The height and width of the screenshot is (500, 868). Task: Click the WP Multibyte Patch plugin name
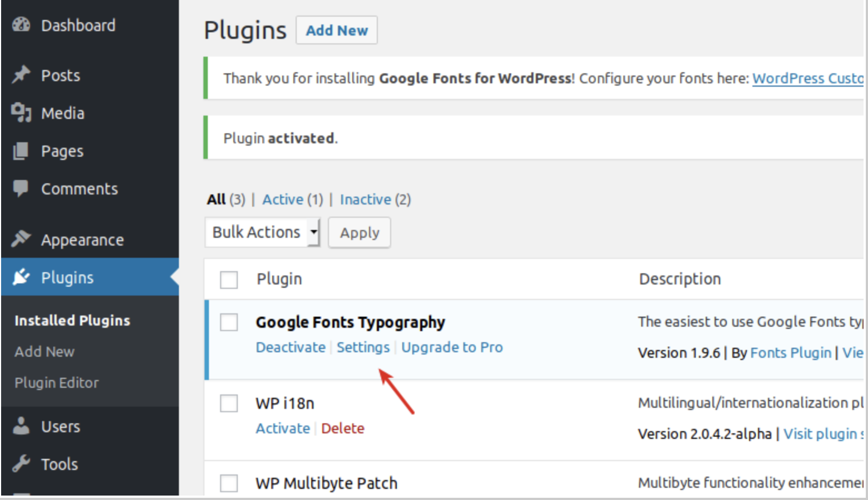tap(327, 483)
